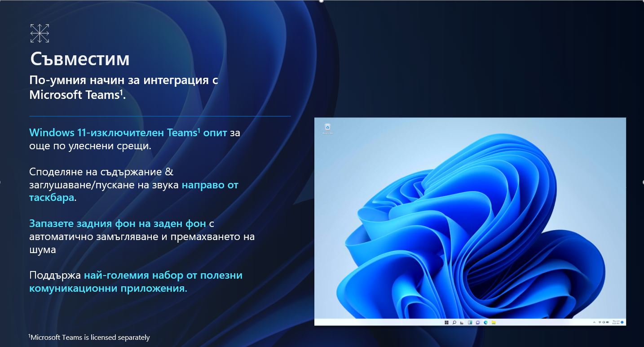Open the Recycle Bin desktop icon
The height and width of the screenshot is (347, 644).
click(x=328, y=129)
